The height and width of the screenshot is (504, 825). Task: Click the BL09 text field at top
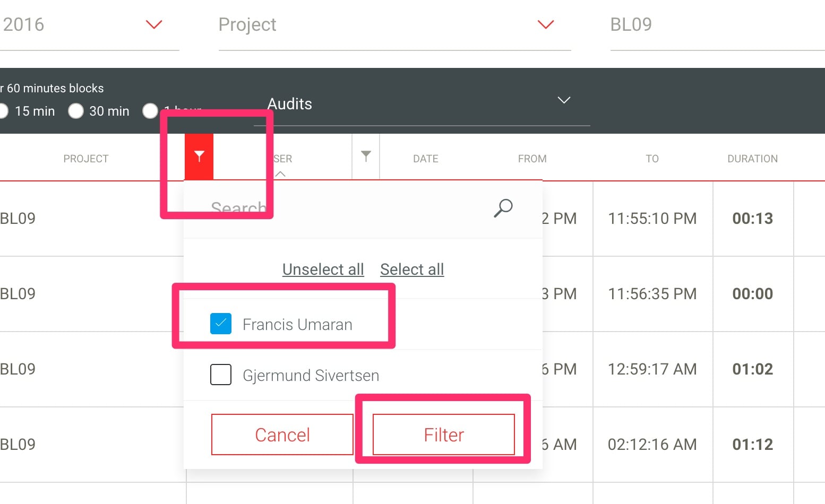coord(717,25)
